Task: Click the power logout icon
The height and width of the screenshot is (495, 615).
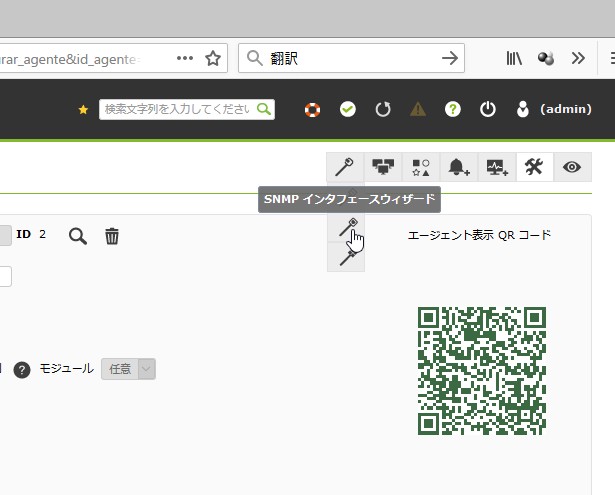Action: [488, 109]
